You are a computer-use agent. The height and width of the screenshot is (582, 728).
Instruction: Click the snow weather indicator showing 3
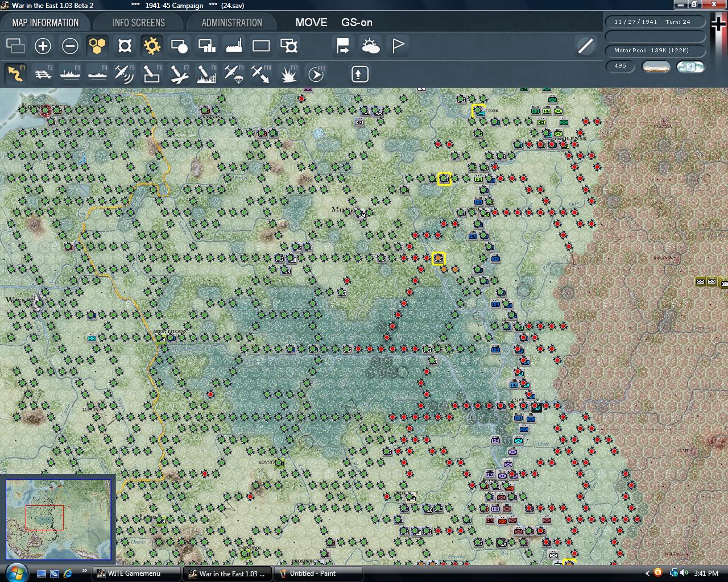(x=690, y=66)
